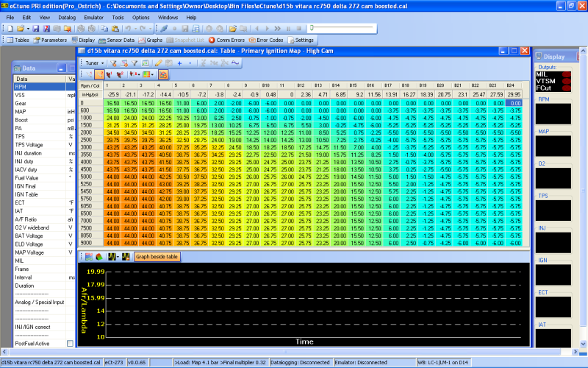Click the 3D surface graph icon
This screenshot has width=588, height=368.
(x=99, y=257)
